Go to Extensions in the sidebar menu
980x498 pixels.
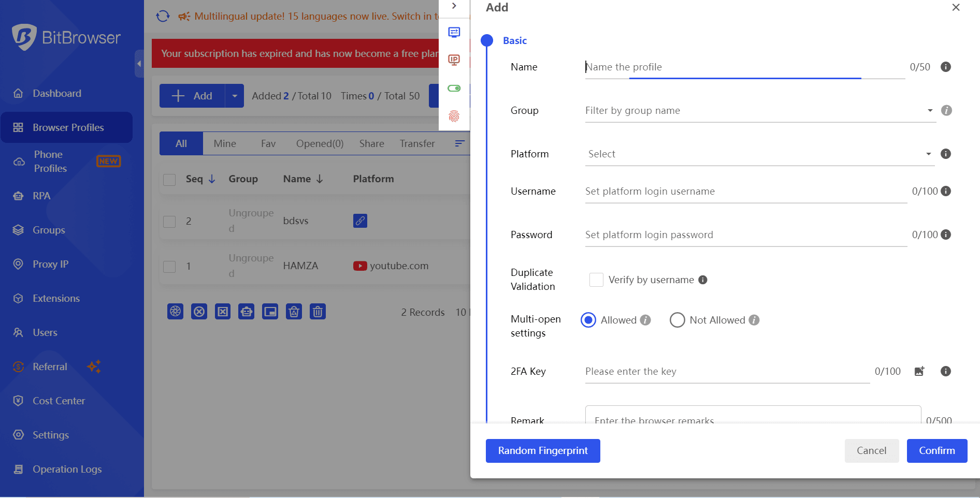[56, 298]
